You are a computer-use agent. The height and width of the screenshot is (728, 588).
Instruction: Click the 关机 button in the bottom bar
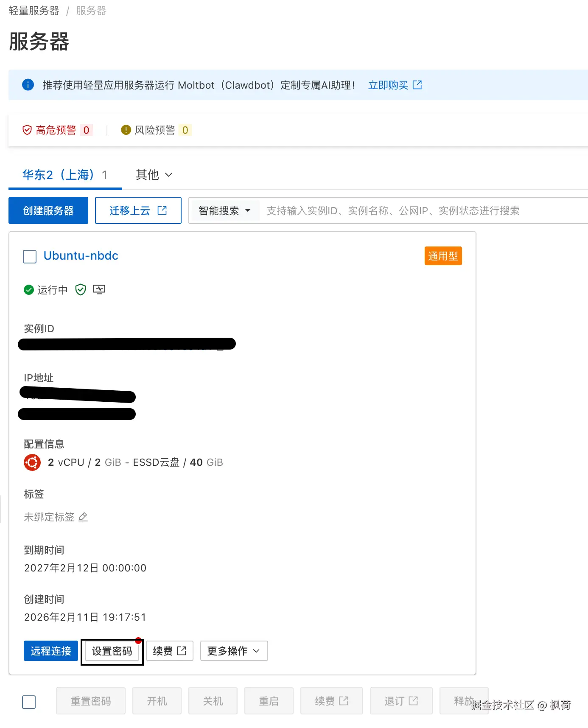[x=213, y=701]
